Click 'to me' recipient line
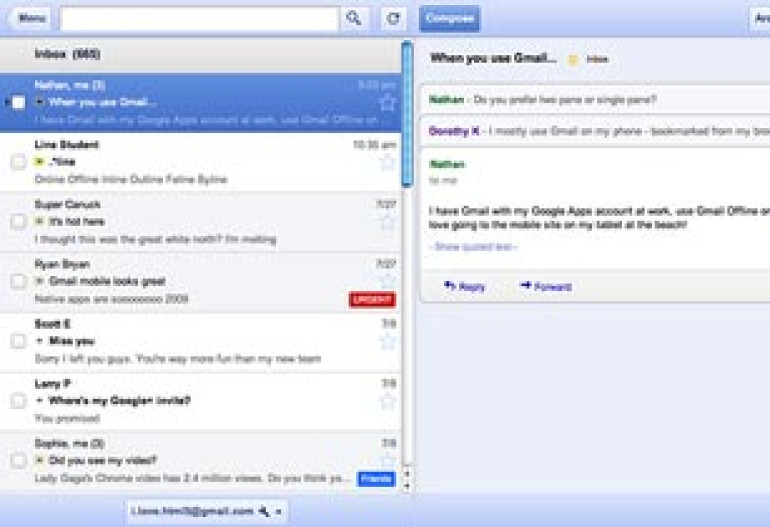The height and width of the screenshot is (527, 770). pyautogui.click(x=443, y=180)
